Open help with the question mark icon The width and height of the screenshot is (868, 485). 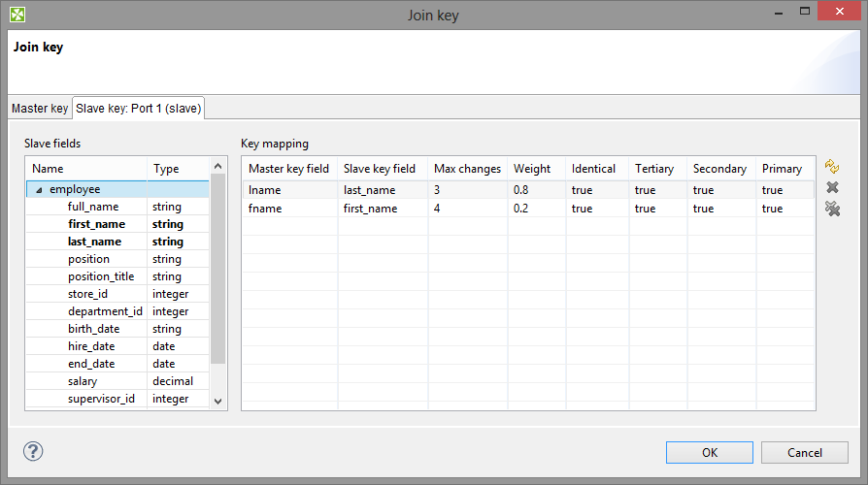[33, 451]
